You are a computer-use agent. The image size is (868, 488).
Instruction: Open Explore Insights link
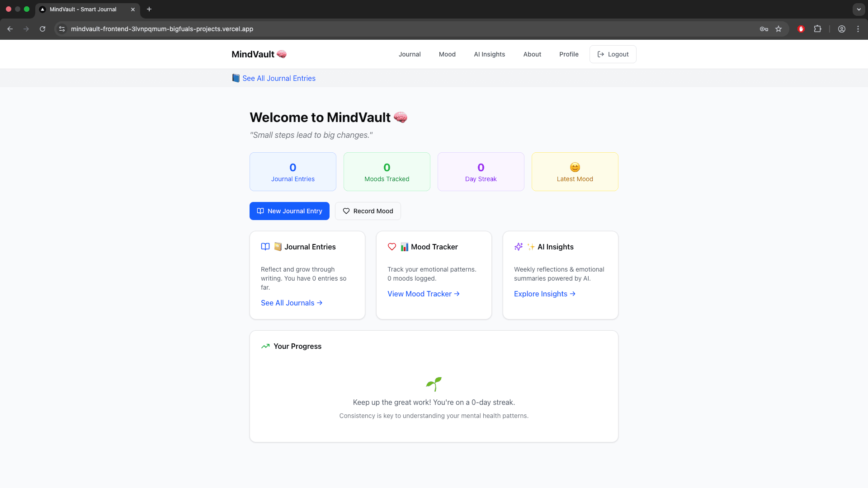(x=545, y=294)
